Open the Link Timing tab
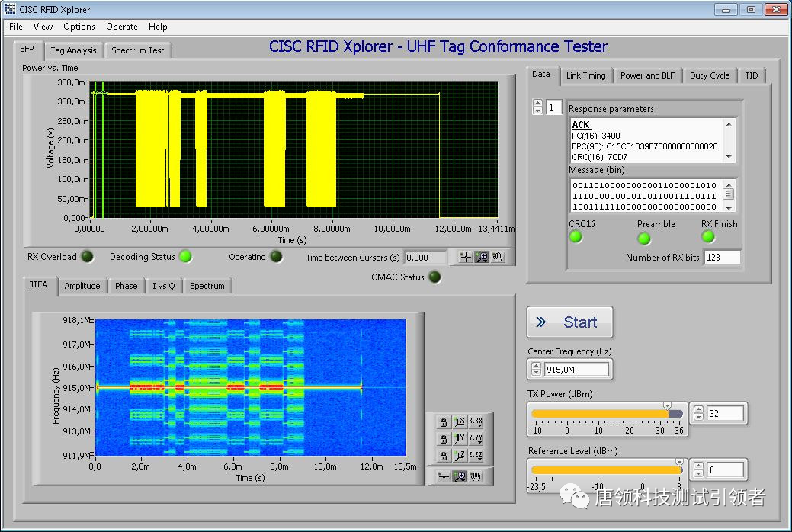 pyautogui.click(x=586, y=75)
